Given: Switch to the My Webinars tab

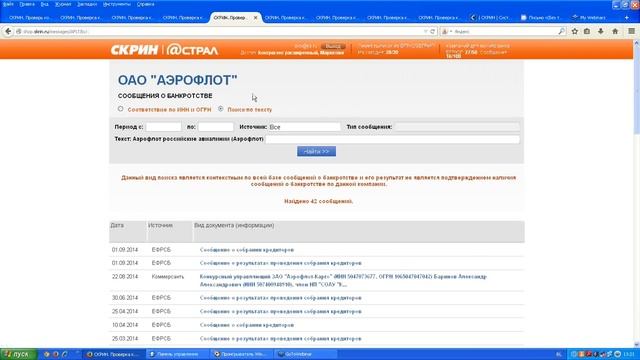Looking at the screenshot, I should 593,18.
